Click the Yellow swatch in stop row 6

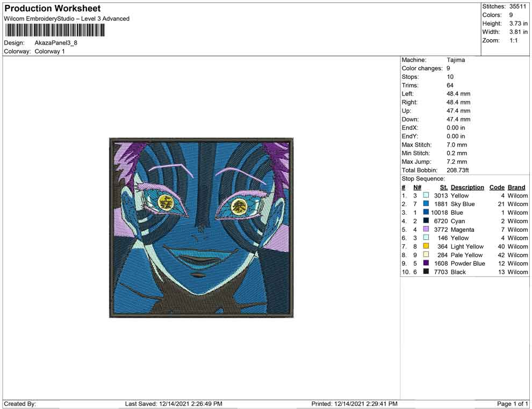pos(426,238)
